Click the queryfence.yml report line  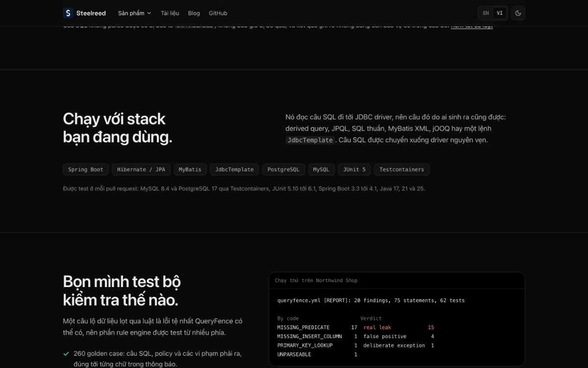[371, 300]
